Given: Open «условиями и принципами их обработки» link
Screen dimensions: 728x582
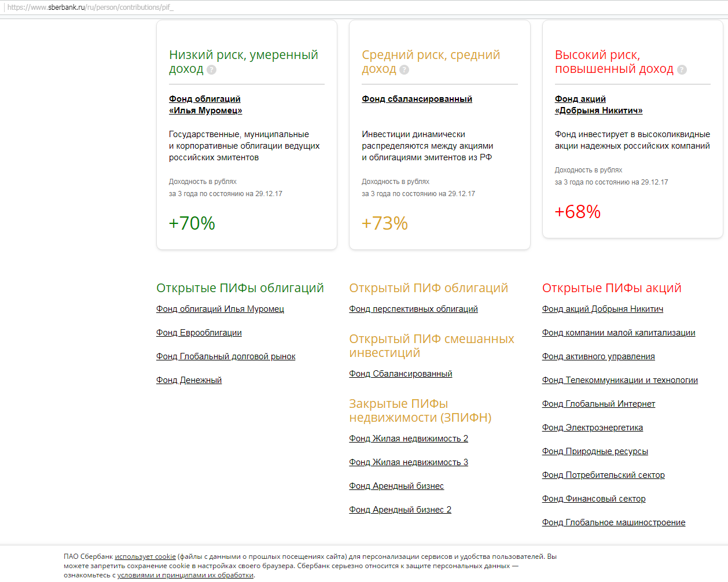Looking at the screenshot, I should pyautogui.click(x=185, y=575).
